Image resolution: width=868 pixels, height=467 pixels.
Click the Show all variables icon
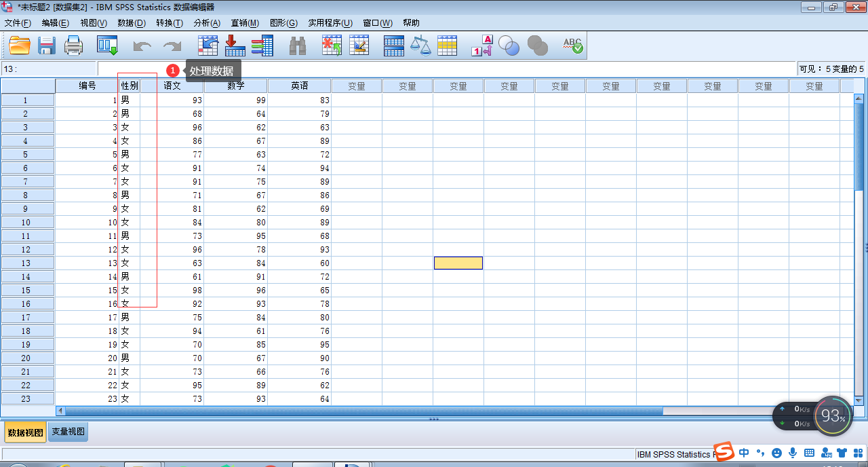click(x=537, y=45)
